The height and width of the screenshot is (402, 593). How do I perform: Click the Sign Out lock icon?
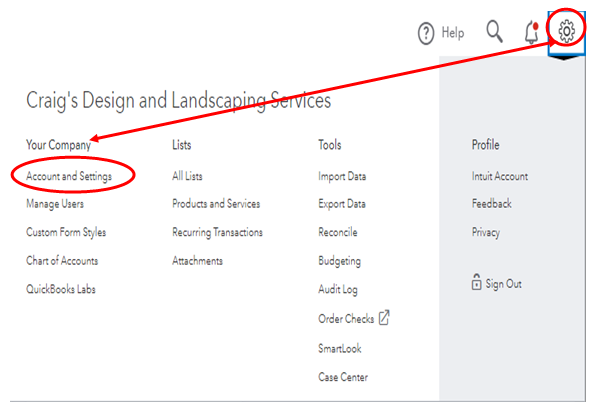(476, 282)
